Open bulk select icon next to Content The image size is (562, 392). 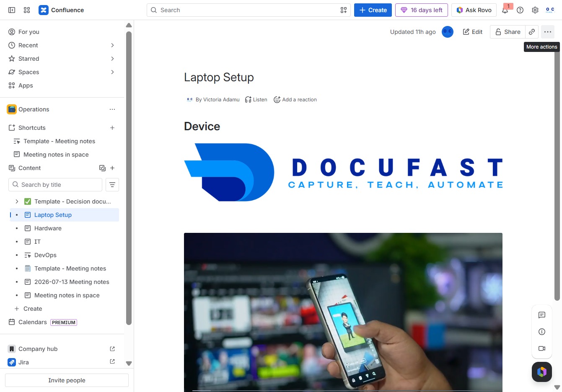click(102, 168)
